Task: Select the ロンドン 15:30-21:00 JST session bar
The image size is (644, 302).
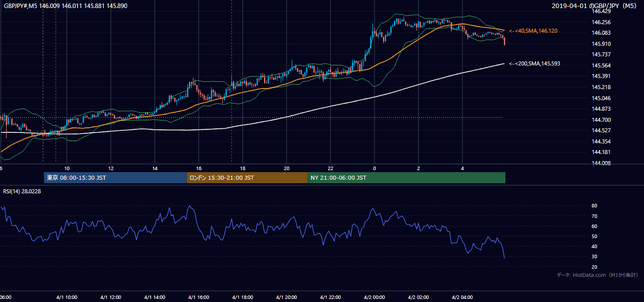Action: click(x=247, y=178)
